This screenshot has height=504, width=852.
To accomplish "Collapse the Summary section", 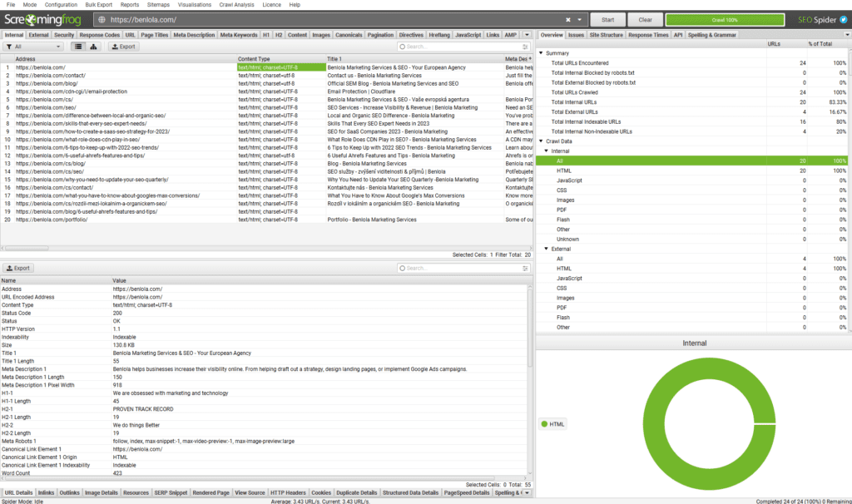I will (541, 53).
